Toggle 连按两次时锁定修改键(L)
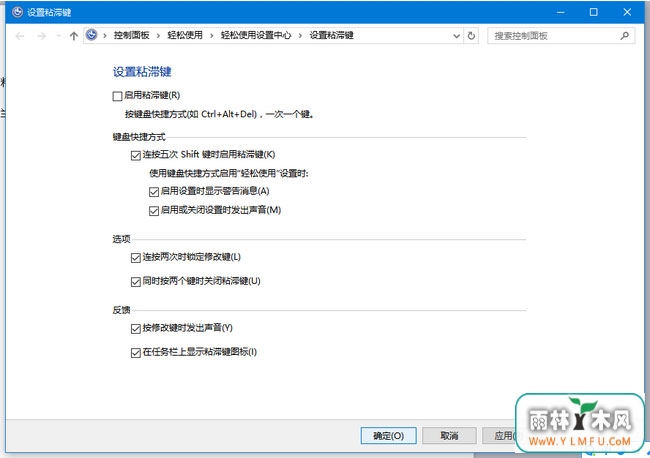Viewport: 650px width, 458px height. [x=136, y=258]
